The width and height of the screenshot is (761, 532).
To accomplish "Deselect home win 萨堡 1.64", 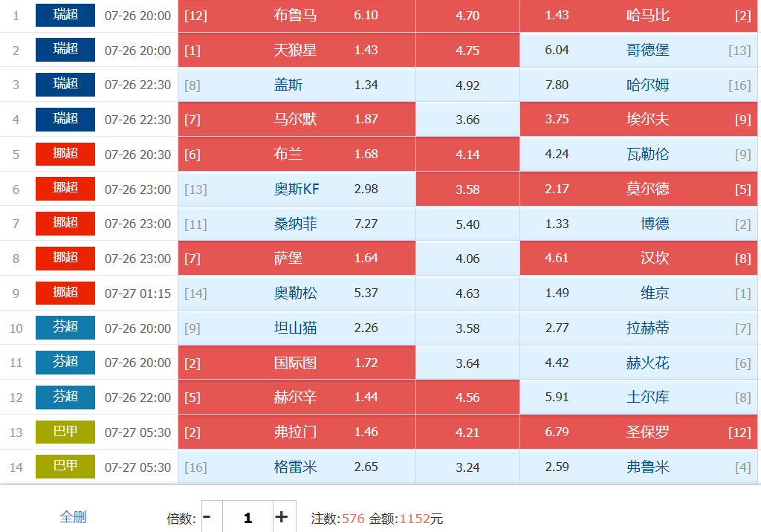I will click(297, 259).
